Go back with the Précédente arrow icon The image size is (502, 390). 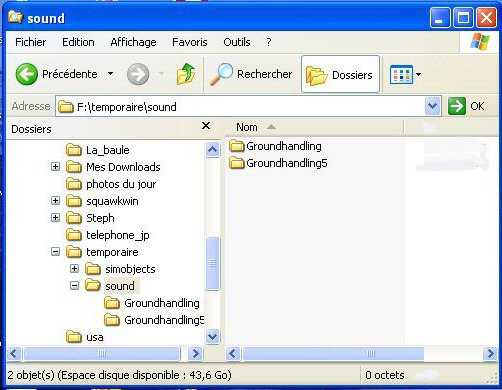click(27, 74)
